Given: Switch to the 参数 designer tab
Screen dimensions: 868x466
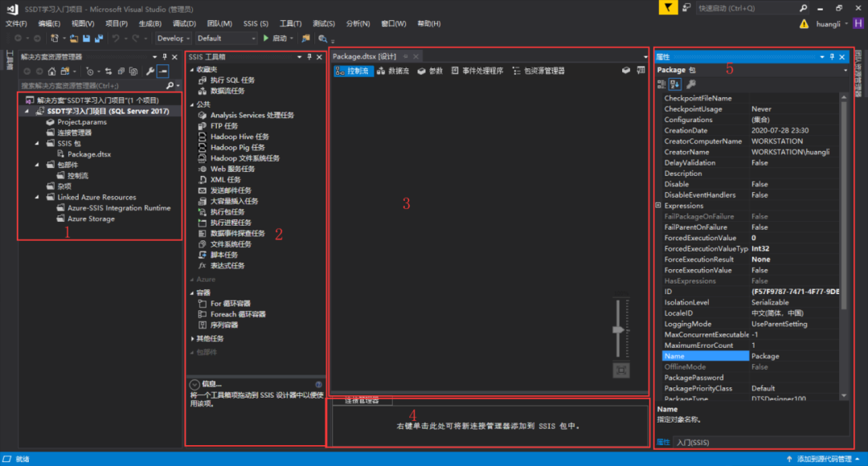Looking at the screenshot, I should click(430, 71).
